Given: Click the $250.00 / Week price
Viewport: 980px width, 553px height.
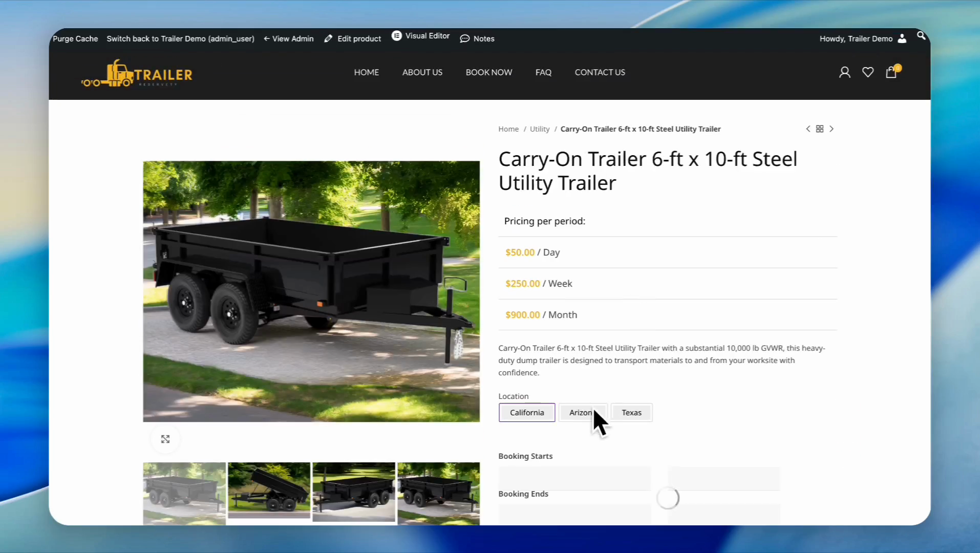Looking at the screenshot, I should pyautogui.click(x=539, y=284).
